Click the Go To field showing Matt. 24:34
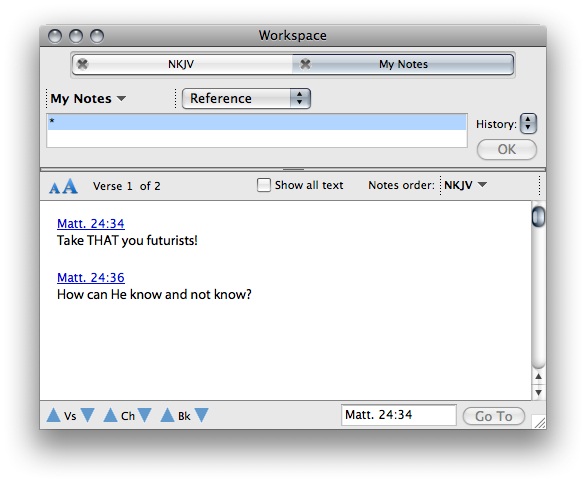 399,415
